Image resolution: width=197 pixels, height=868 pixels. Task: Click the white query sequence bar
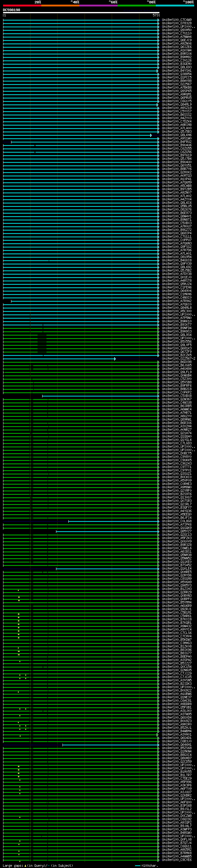pyautogui.click(x=81, y=12)
